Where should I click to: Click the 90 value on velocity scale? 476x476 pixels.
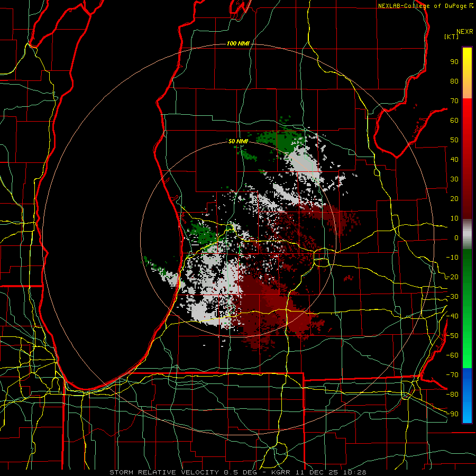pyautogui.click(x=454, y=62)
